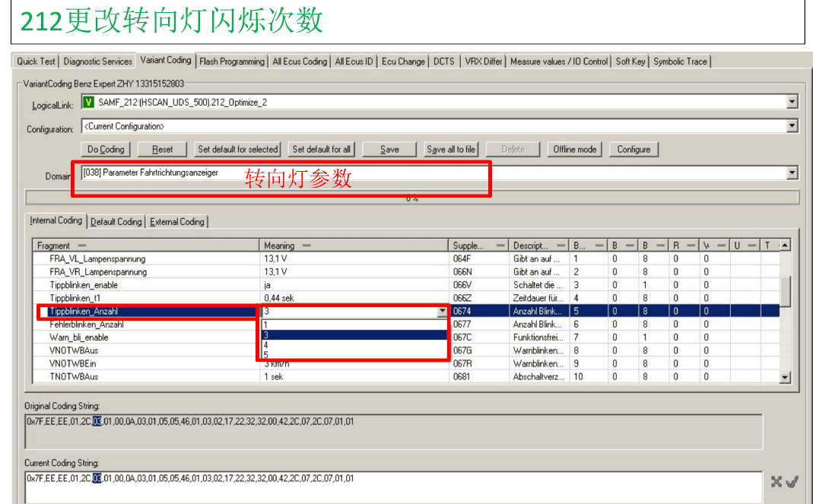This screenshot has width=813, height=504.
Task: Open the Default Coding tab
Action: [x=116, y=222]
